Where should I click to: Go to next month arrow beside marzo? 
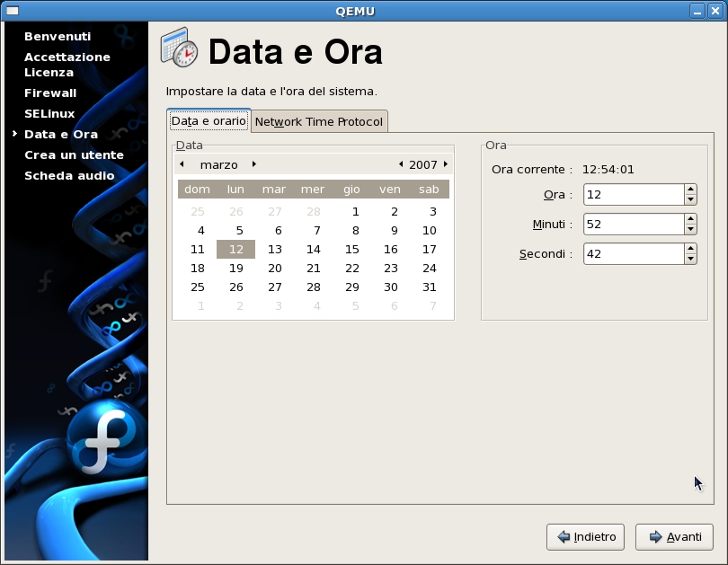click(x=254, y=164)
